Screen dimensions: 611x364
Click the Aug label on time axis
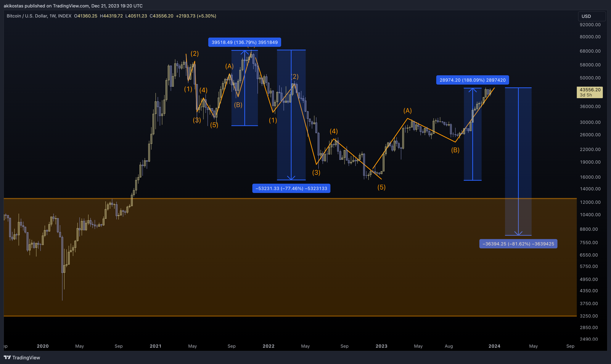pyautogui.click(x=449, y=346)
